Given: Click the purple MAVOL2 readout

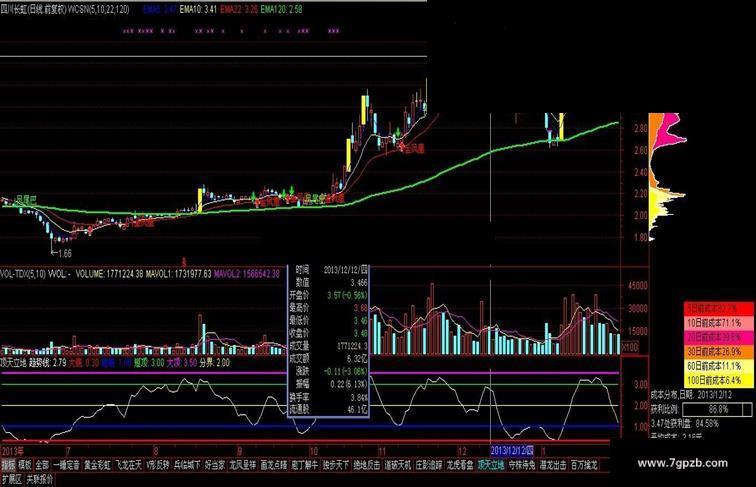Looking at the screenshot, I should [x=246, y=274].
